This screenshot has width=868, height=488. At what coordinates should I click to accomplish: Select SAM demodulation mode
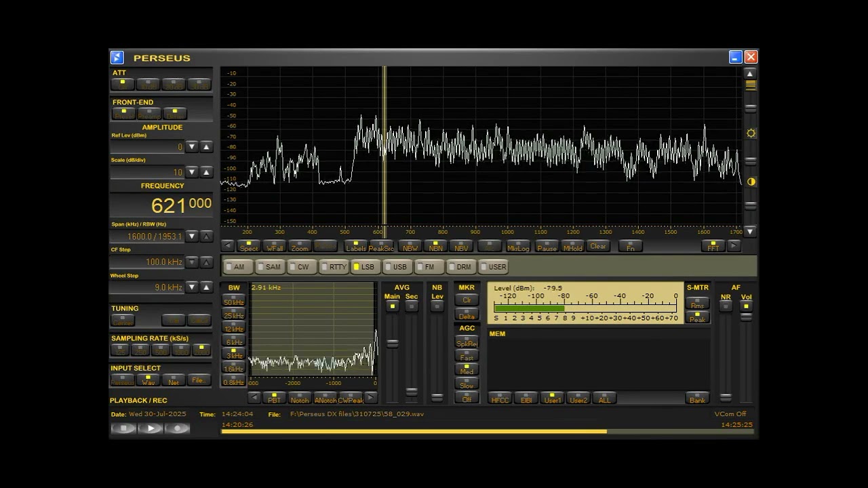coord(269,267)
